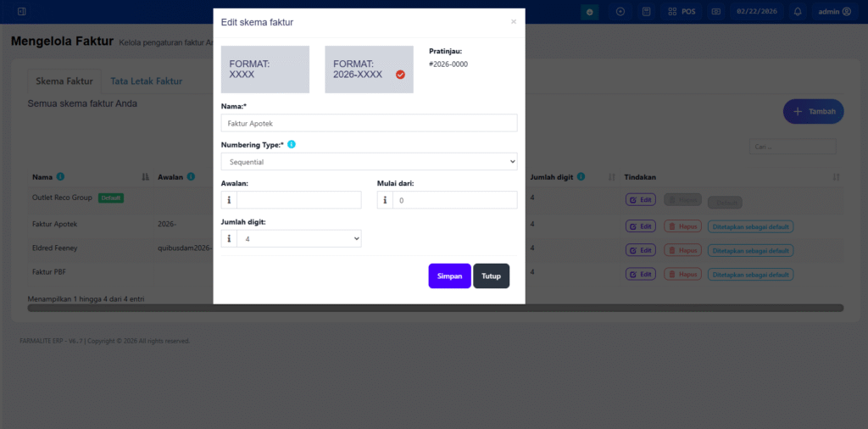This screenshot has width=868, height=429.
Task: Switch to the Tata Letak Faktur tab
Action: point(147,81)
